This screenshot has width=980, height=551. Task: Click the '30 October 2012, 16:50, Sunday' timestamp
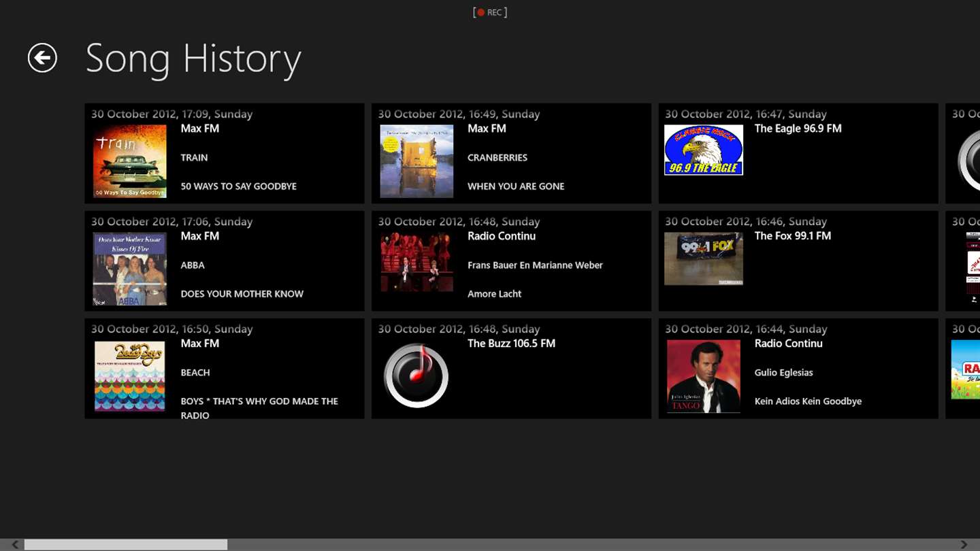[172, 329]
